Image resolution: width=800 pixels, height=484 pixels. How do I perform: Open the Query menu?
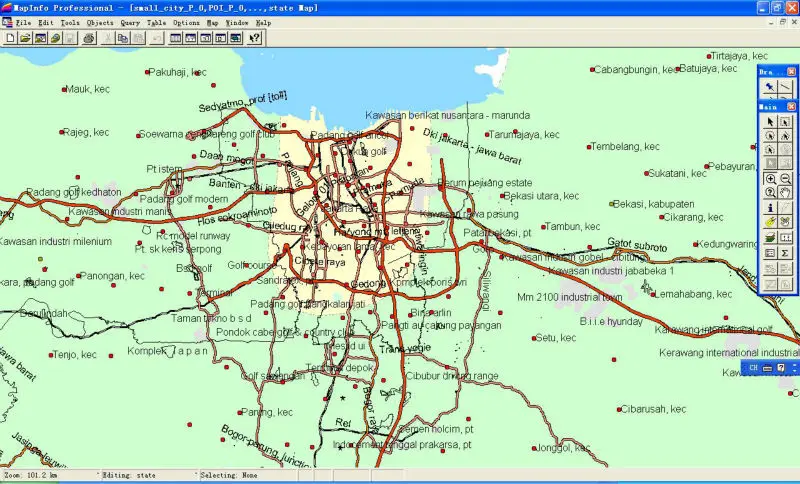[130, 22]
